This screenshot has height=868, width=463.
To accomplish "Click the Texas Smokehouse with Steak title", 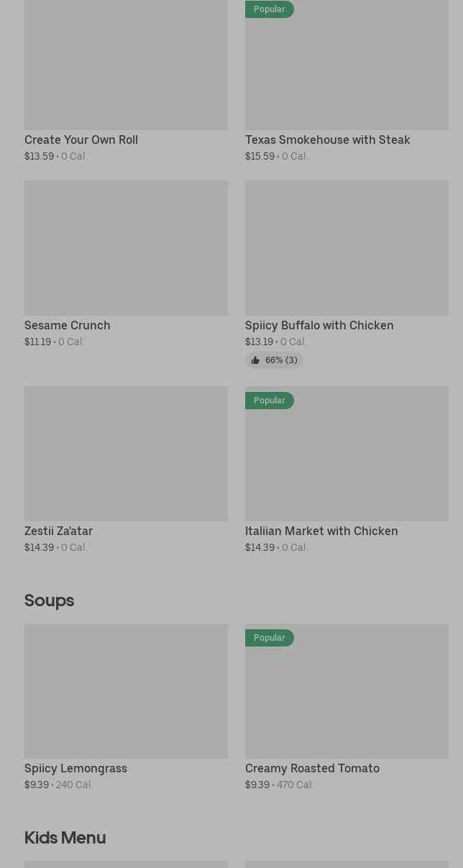I will pyautogui.click(x=327, y=140).
